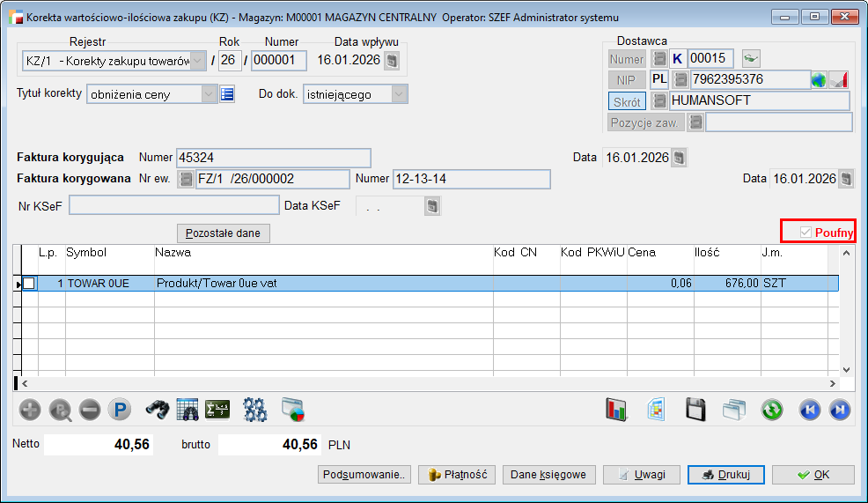Open the Tytuł korekty dropdown
Screen dimensions: 868x503
[x=209, y=94]
